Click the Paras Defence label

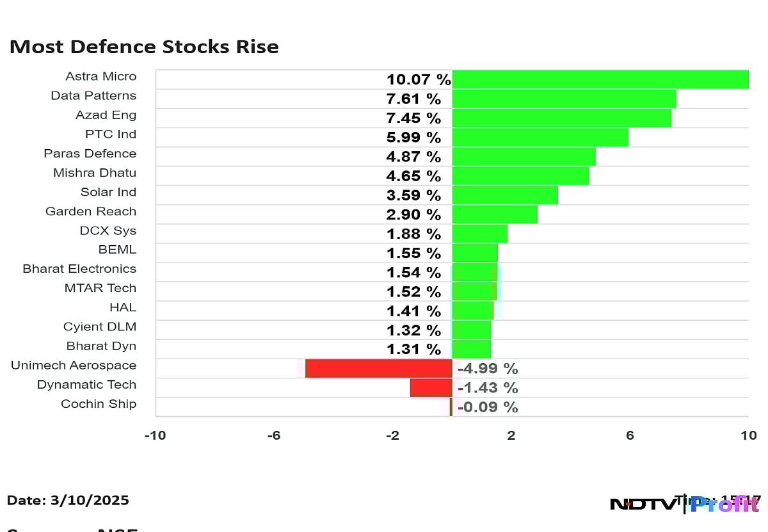tap(90, 154)
